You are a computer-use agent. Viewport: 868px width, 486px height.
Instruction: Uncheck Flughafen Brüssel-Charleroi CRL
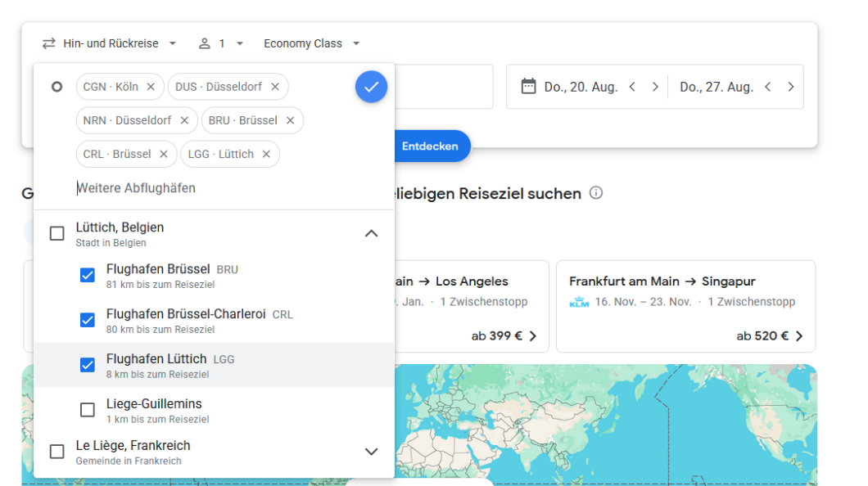pyautogui.click(x=88, y=320)
